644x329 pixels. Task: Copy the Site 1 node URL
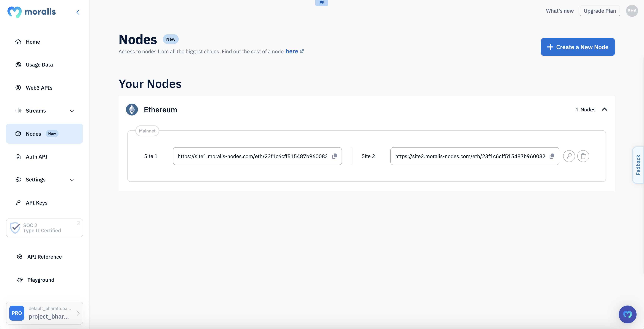(334, 156)
